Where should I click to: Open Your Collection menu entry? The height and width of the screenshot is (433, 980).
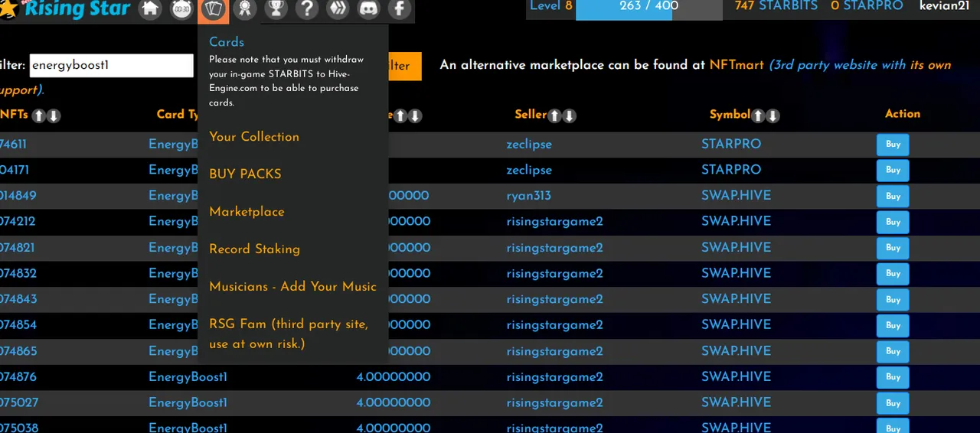[254, 136]
